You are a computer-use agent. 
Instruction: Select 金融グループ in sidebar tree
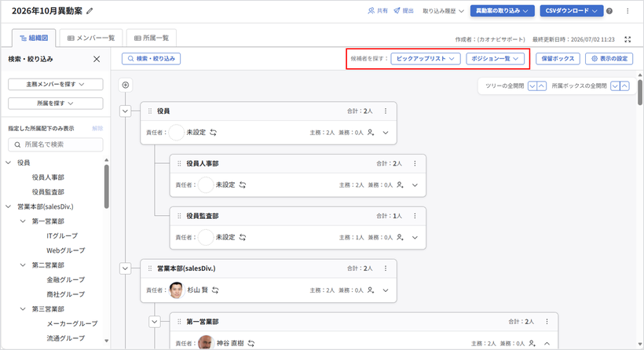click(66, 280)
